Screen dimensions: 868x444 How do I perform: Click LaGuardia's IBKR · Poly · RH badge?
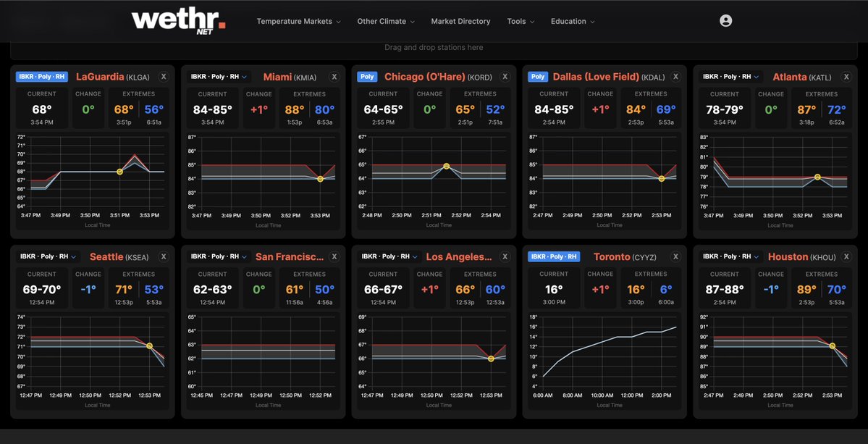coord(42,76)
